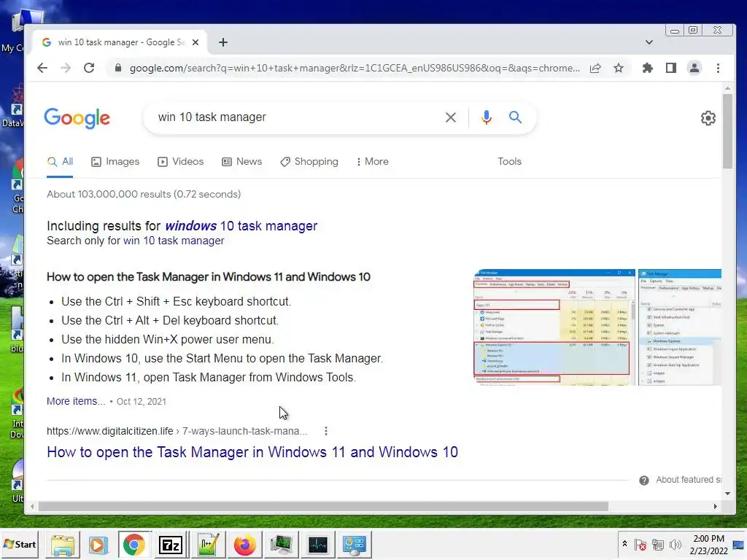Screen dimensions: 747x560
Task: Click the share page icon
Action: click(x=595, y=68)
